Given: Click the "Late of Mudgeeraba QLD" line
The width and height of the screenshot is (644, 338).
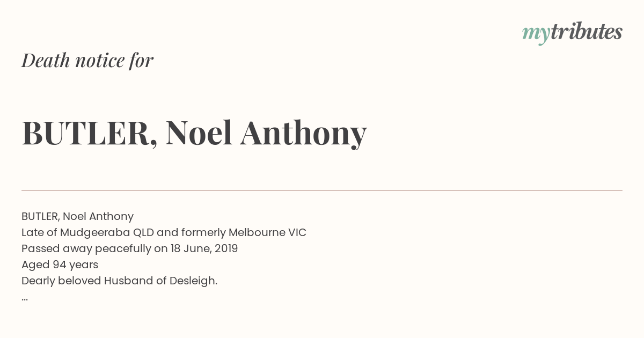Looking at the screenshot, I should [164, 232].
